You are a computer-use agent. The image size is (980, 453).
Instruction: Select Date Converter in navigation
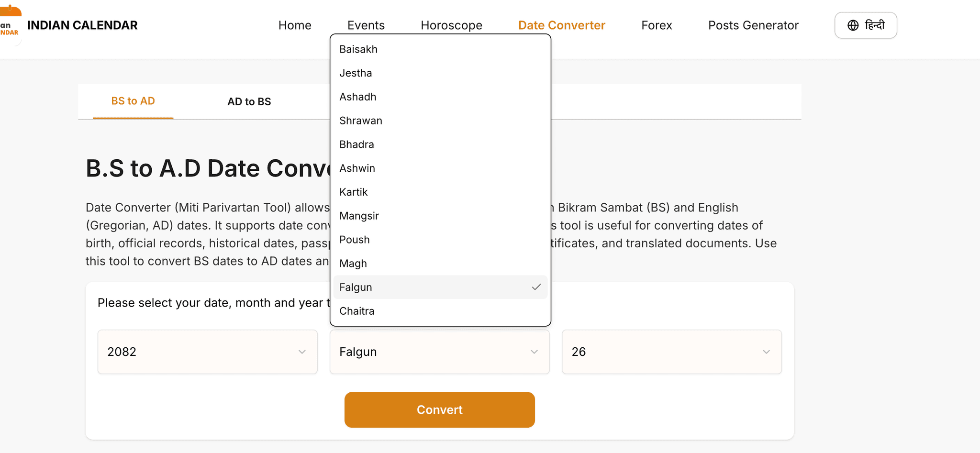pos(561,25)
